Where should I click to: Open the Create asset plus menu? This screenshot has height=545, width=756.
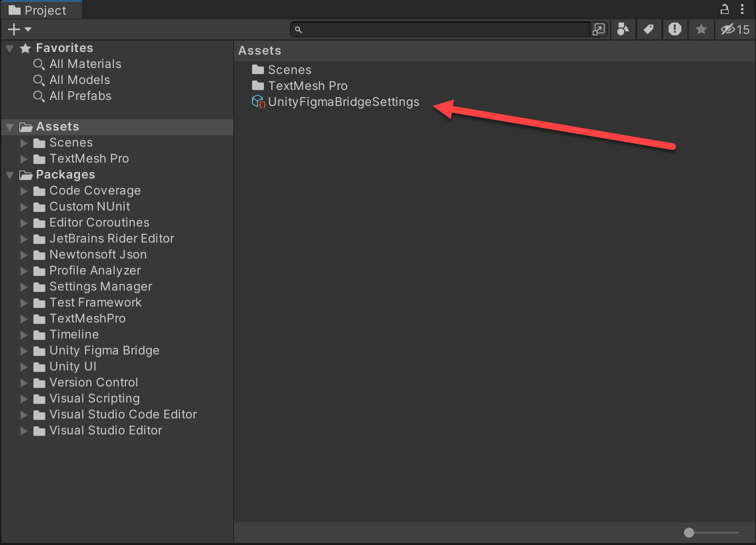(x=19, y=29)
